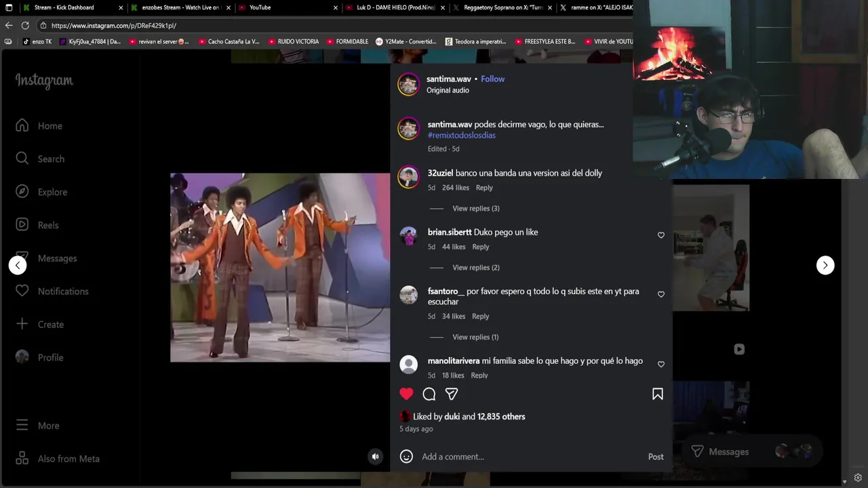Unlike the post with red heart
Screen dimensions: 868x488
[406, 394]
